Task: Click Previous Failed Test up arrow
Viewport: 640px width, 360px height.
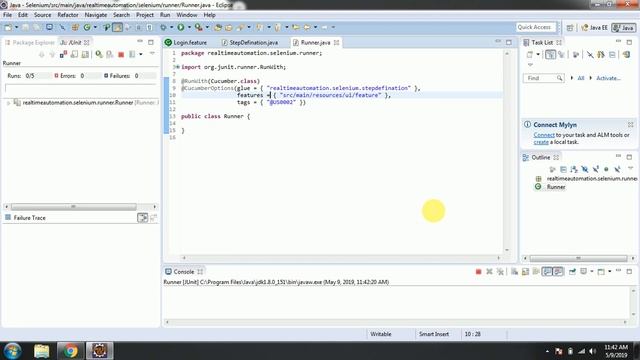Action: click(52, 54)
